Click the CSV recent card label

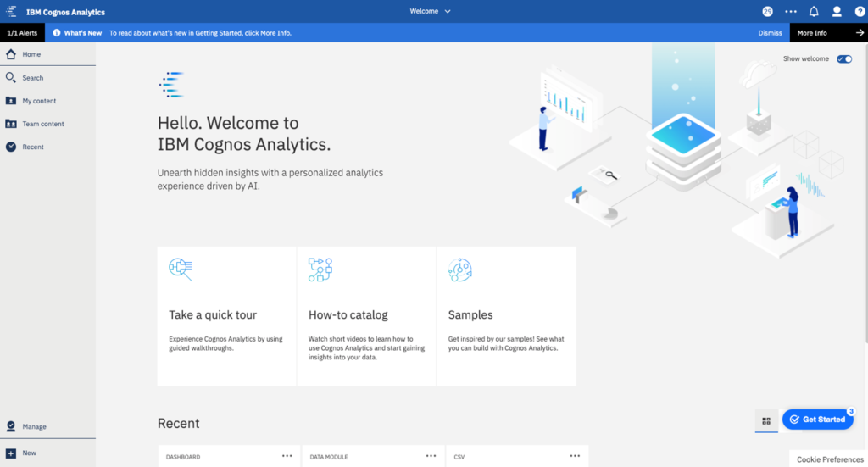coord(459,457)
